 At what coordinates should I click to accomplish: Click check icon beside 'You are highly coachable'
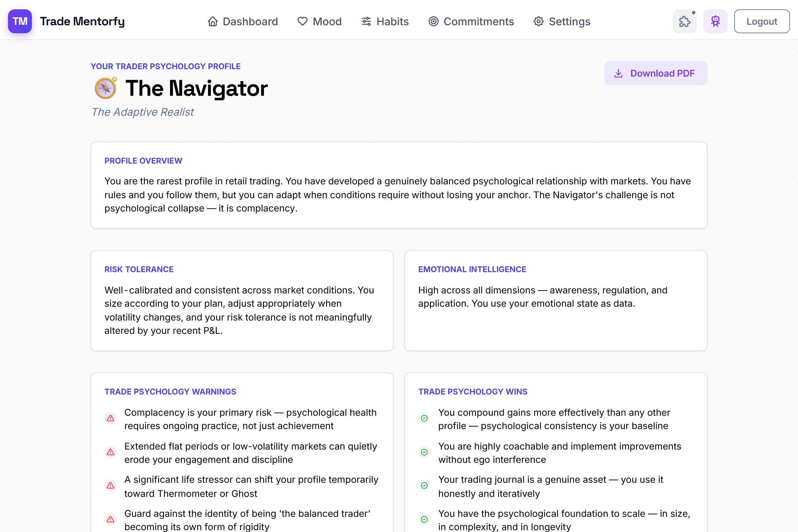coord(424,452)
